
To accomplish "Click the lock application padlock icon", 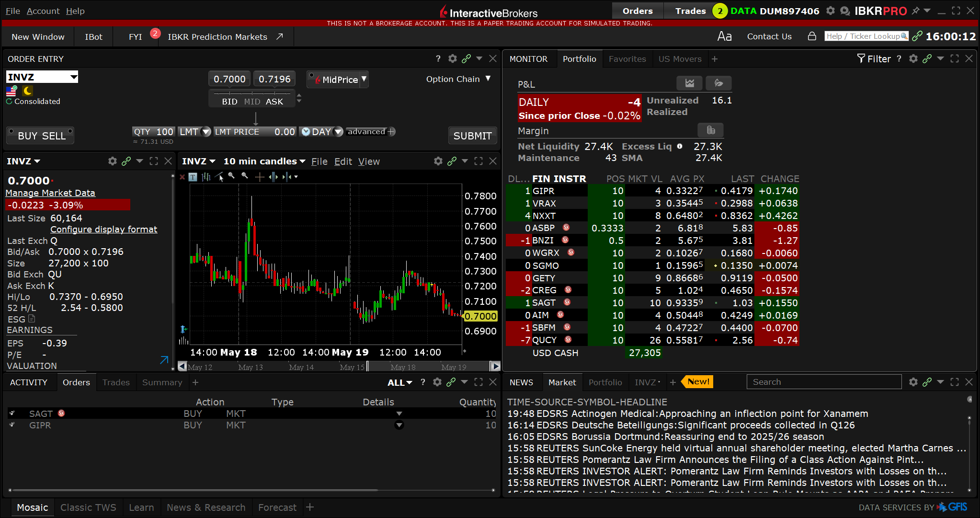I will tap(812, 36).
